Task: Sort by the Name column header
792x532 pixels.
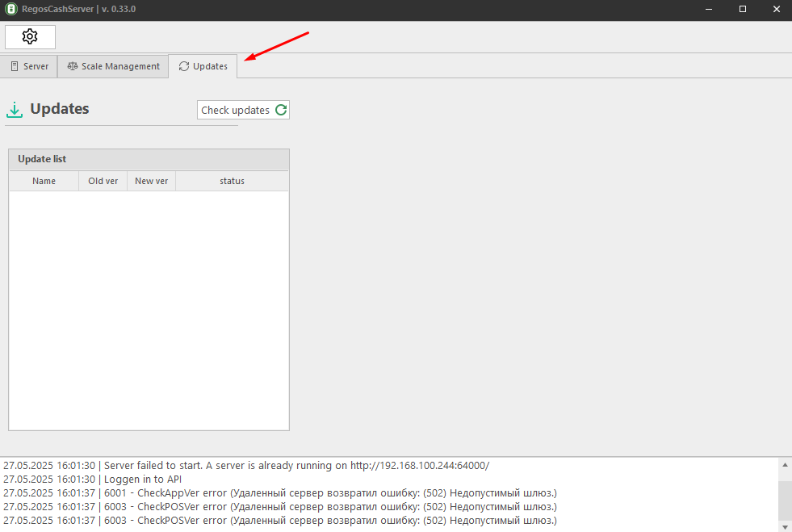Action: click(x=44, y=181)
